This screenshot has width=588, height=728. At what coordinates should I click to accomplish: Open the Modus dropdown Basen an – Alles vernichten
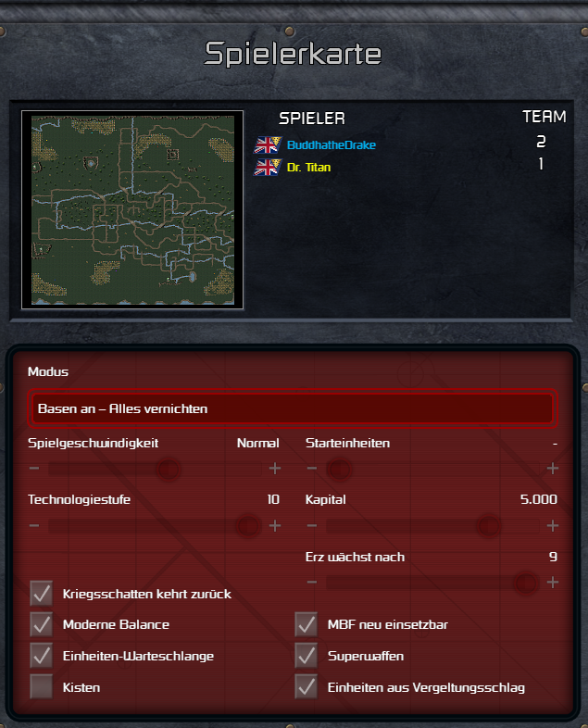click(293, 408)
